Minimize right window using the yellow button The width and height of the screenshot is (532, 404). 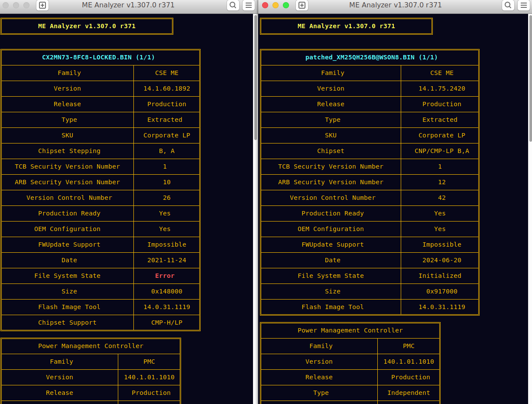(276, 5)
